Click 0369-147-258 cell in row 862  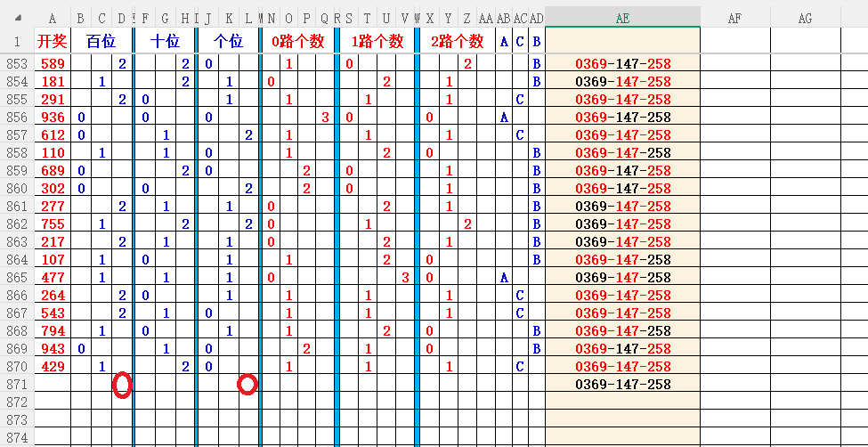[x=623, y=223]
